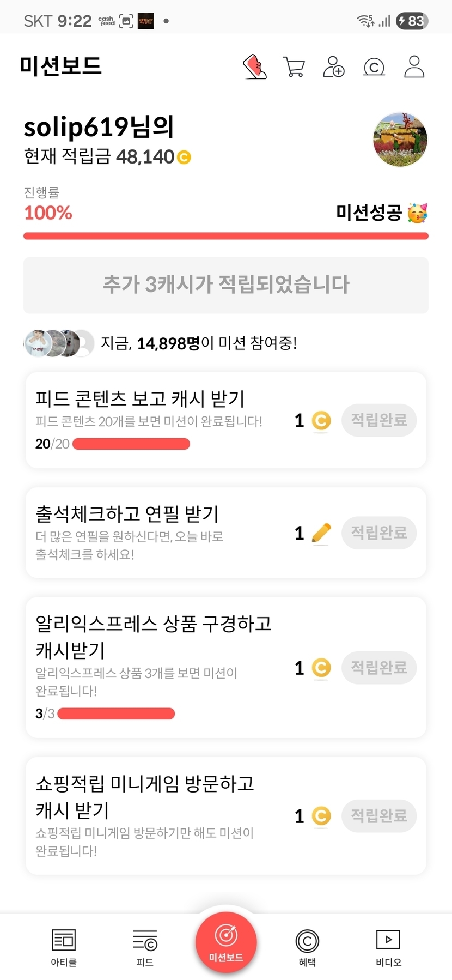Screen dimensions: 452x980
Task: Open the shopping cart icon
Action: pyautogui.click(x=294, y=67)
